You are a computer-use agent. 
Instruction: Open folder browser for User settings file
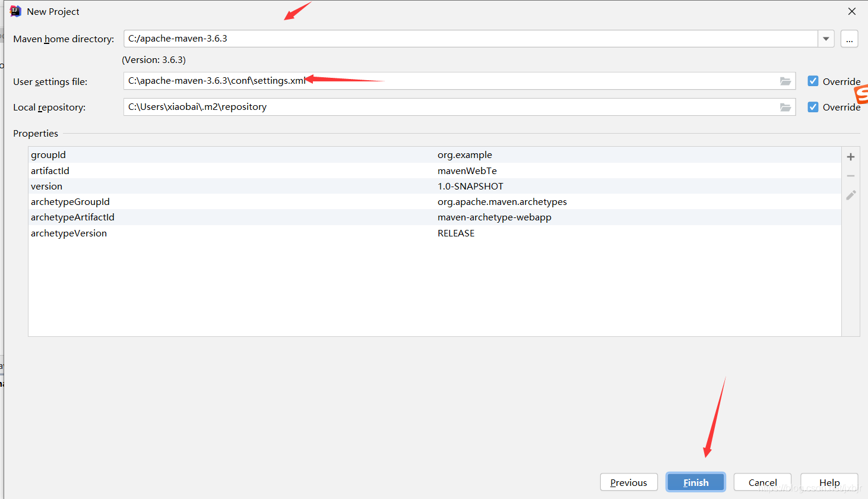point(785,81)
